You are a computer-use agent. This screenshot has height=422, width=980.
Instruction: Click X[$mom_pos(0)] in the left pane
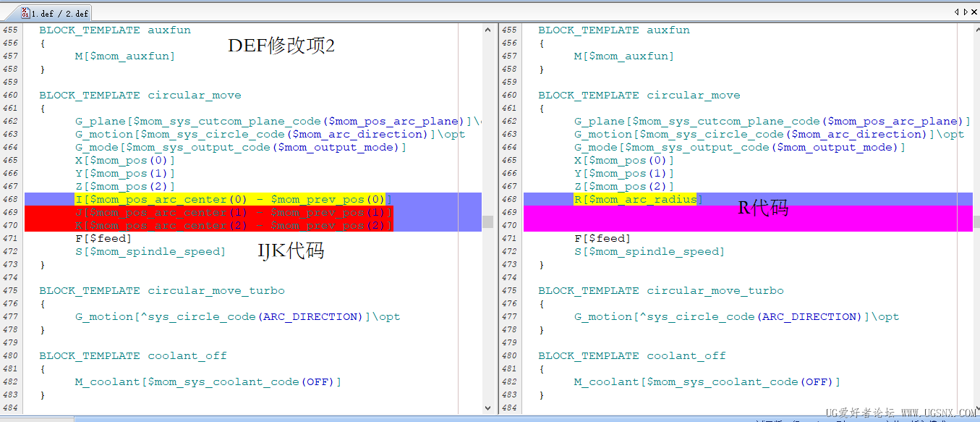point(125,160)
